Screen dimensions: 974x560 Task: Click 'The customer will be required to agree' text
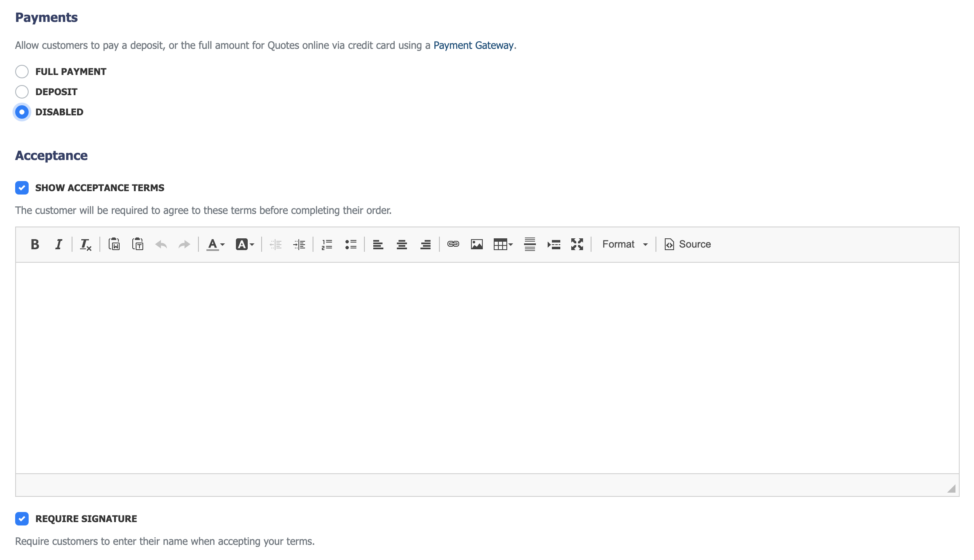203,211
